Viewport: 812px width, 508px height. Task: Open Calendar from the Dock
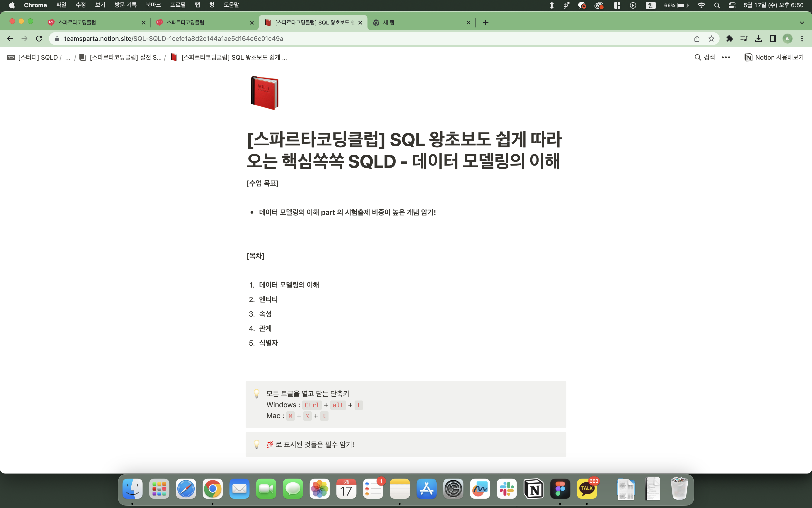tap(346, 488)
